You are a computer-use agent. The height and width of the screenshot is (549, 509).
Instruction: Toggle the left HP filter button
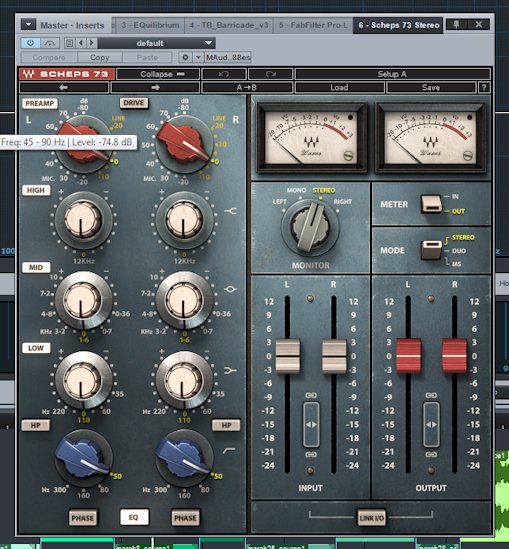36,425
